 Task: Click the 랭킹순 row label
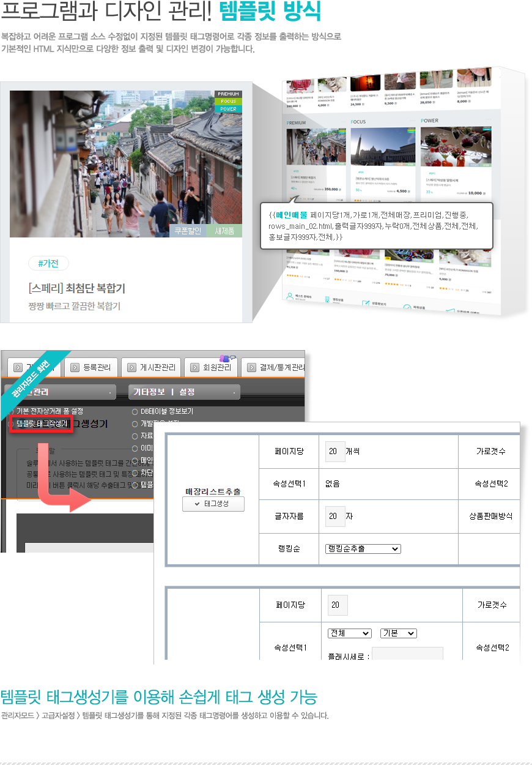pos(289,549)
